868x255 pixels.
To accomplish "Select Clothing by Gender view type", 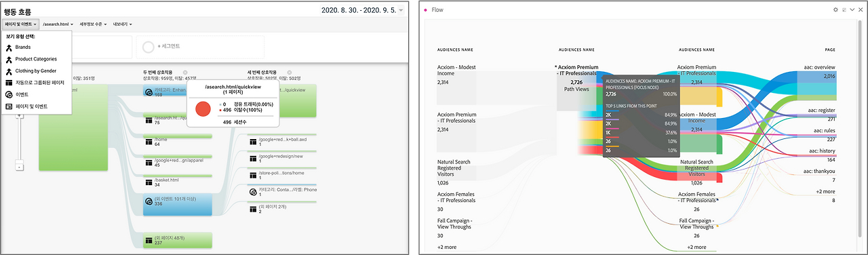I will coord(36,71).
